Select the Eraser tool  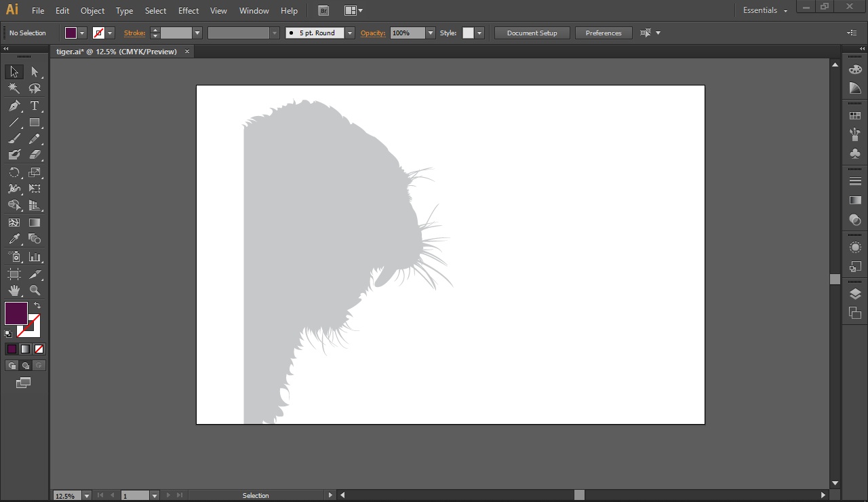pyautogui.click(x=35, y=155)
